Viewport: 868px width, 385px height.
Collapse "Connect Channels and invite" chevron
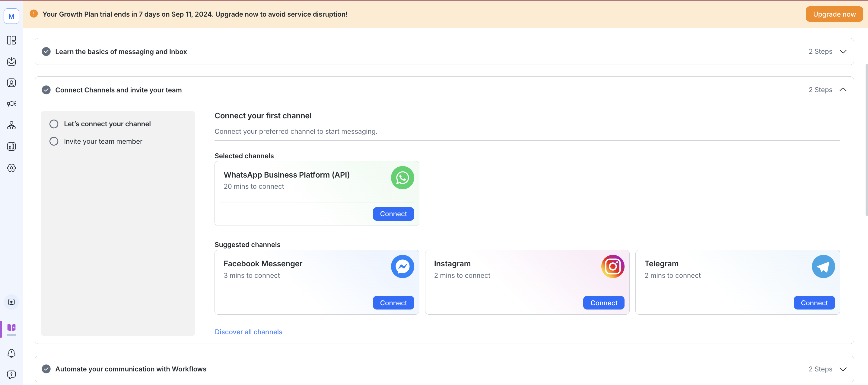click(x=843, y=90)
